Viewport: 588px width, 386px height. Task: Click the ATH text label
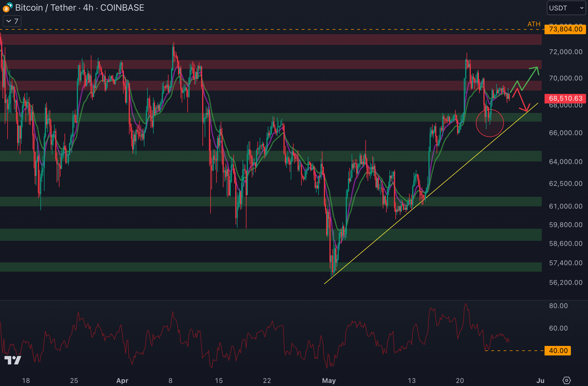534,24
